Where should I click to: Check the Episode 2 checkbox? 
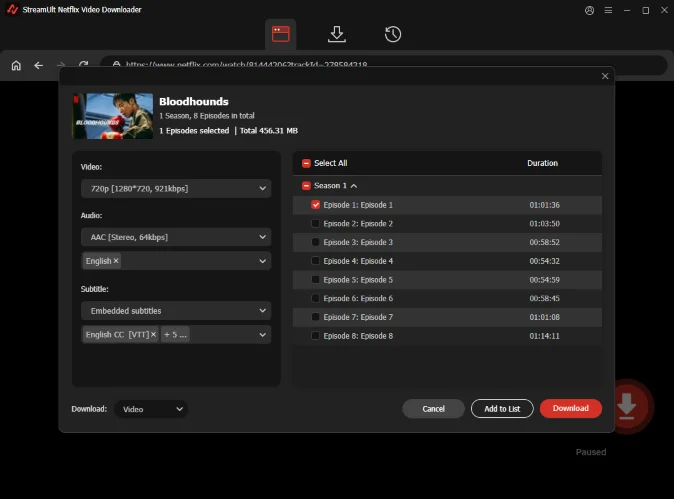click(x=316, y=223)
